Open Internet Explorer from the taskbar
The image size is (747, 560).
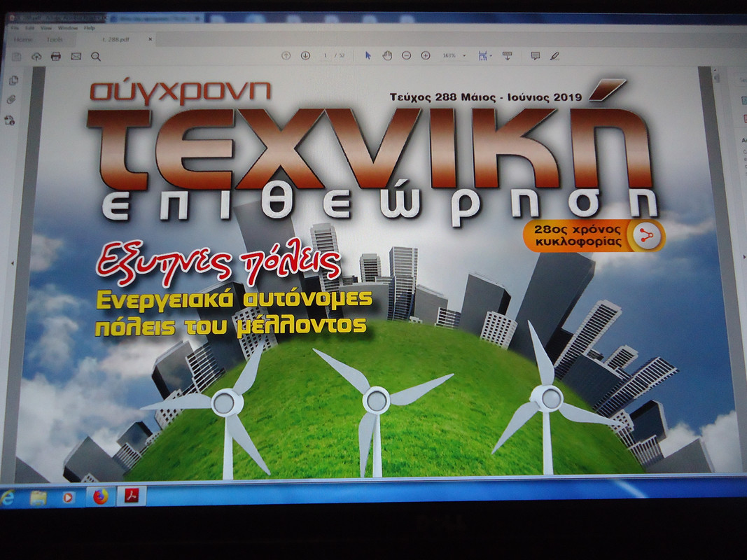(x=7, y=498)
